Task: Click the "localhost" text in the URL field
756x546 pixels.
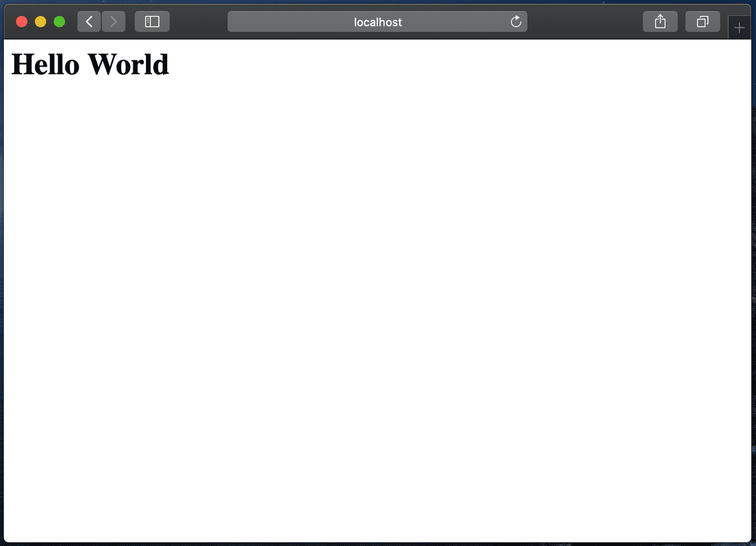Action: (378, 22)
